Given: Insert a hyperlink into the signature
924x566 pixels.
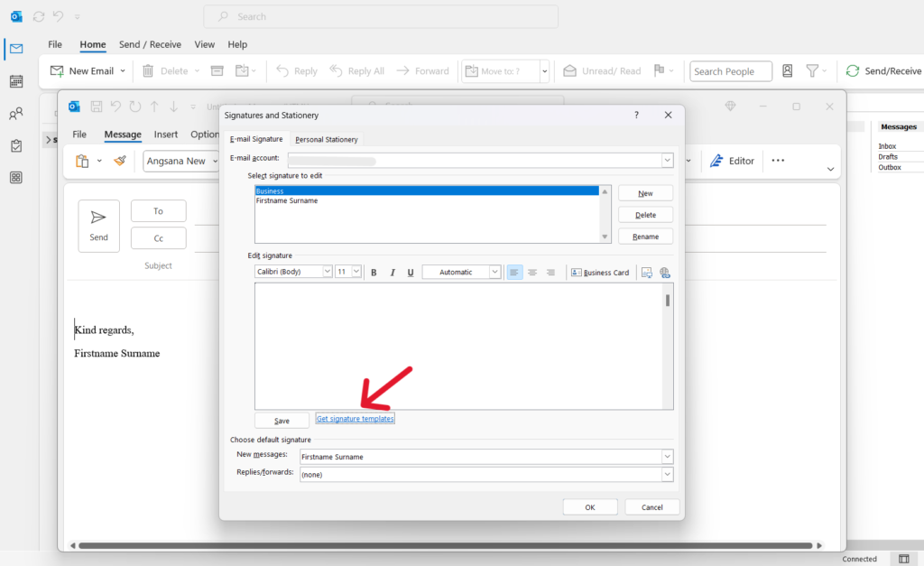Looking at the screenshot, I should pos(667,272).
